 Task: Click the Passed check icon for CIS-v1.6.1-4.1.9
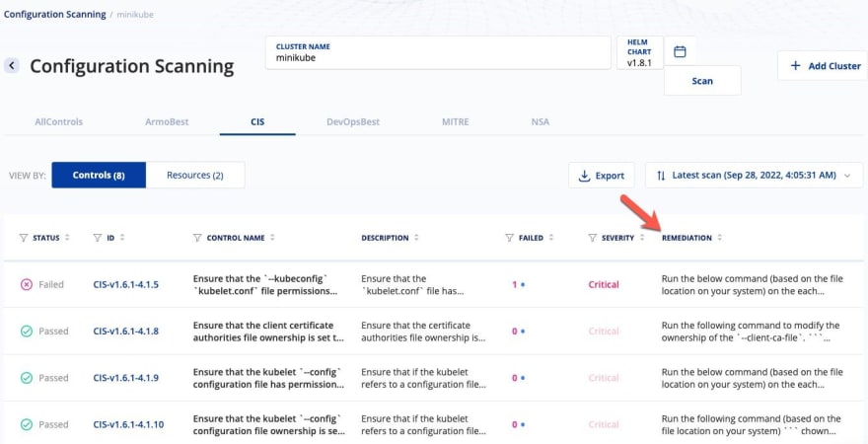pos(27,378)
